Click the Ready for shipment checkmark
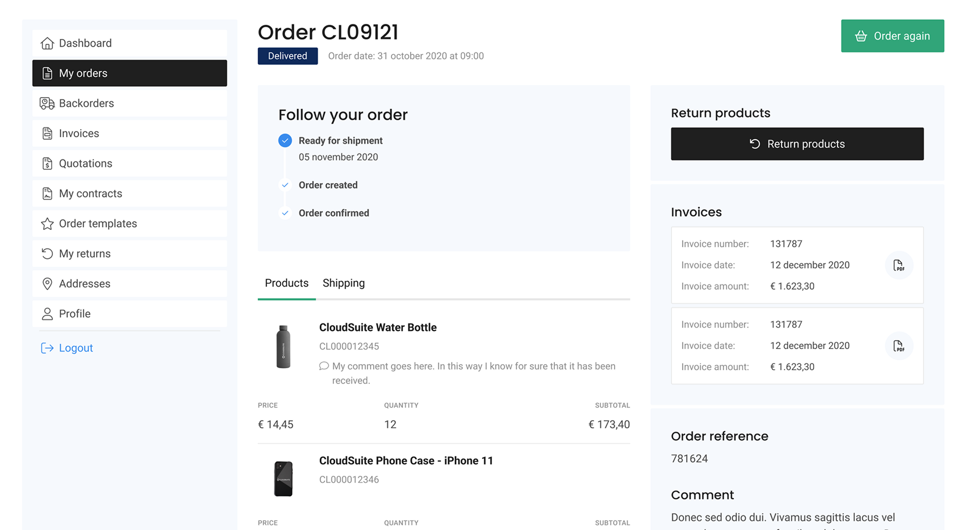The image size is (980, 530). click(285, 141)
